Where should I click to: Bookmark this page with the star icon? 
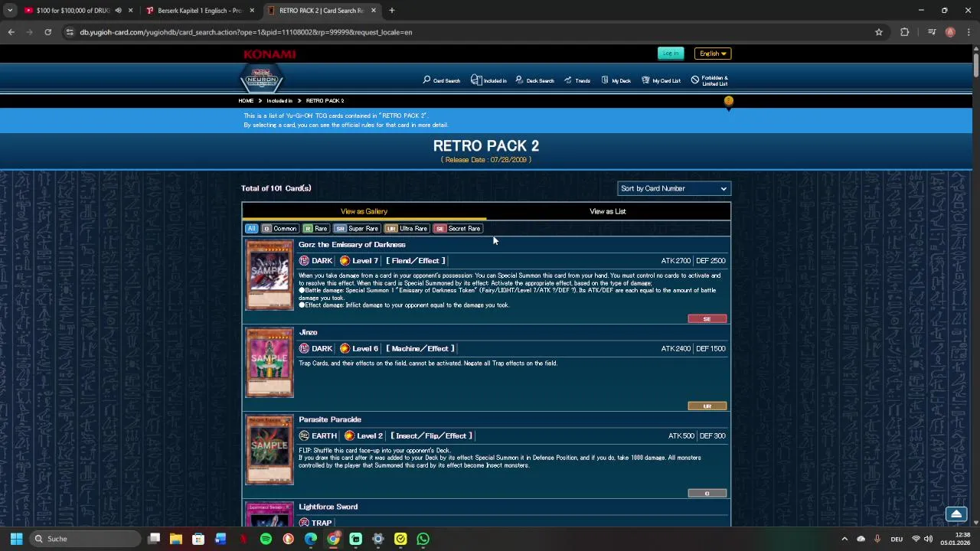tap(879, 32)
